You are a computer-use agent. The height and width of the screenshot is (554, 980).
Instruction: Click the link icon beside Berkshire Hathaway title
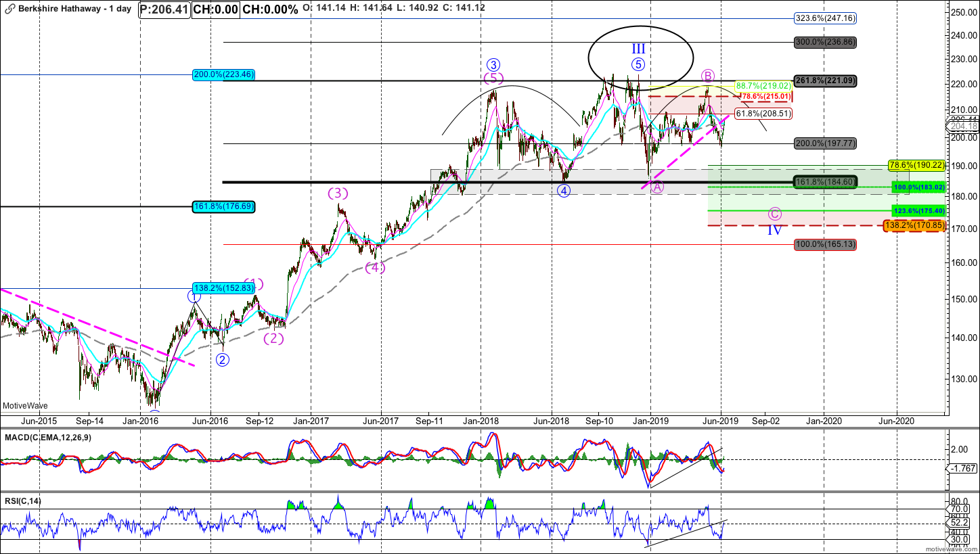pos(8,9)
